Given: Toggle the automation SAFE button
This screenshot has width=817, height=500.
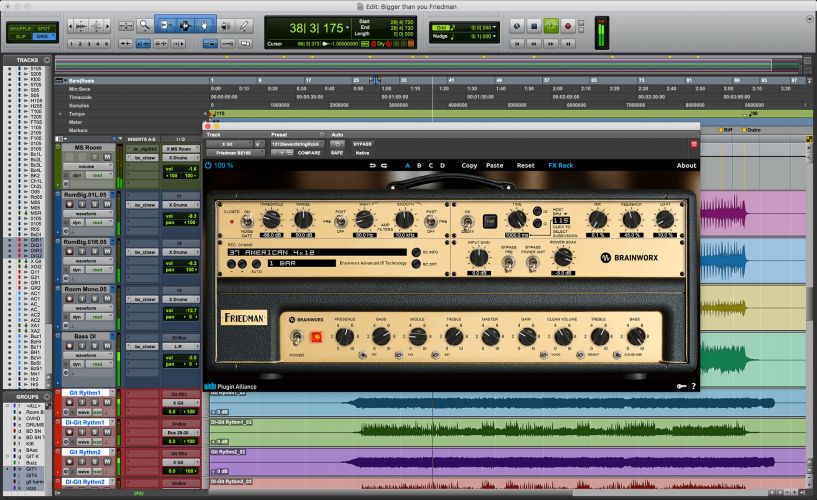Looking at the screenshot, I should [x=337, y=153].
